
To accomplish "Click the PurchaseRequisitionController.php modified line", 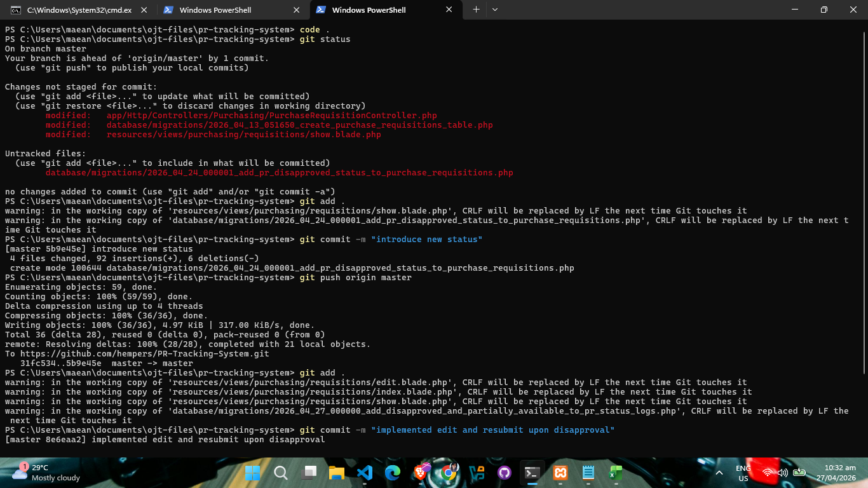I will pos(241,116).
